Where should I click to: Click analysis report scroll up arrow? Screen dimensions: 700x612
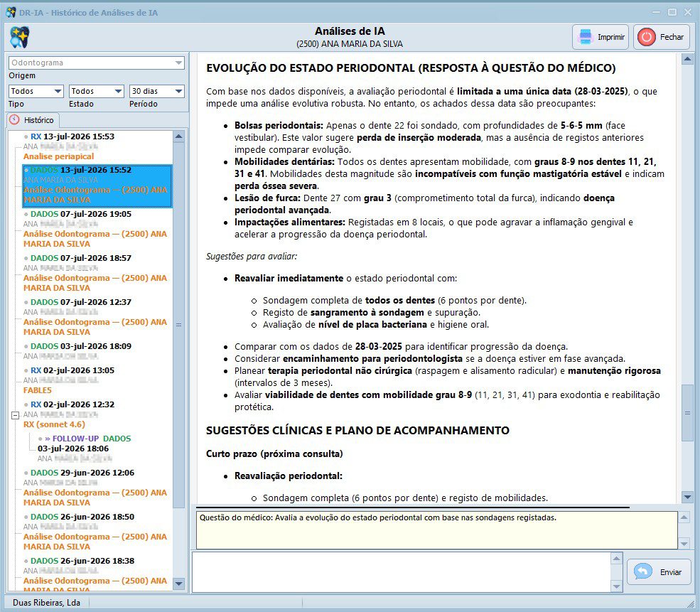point(687,59)
